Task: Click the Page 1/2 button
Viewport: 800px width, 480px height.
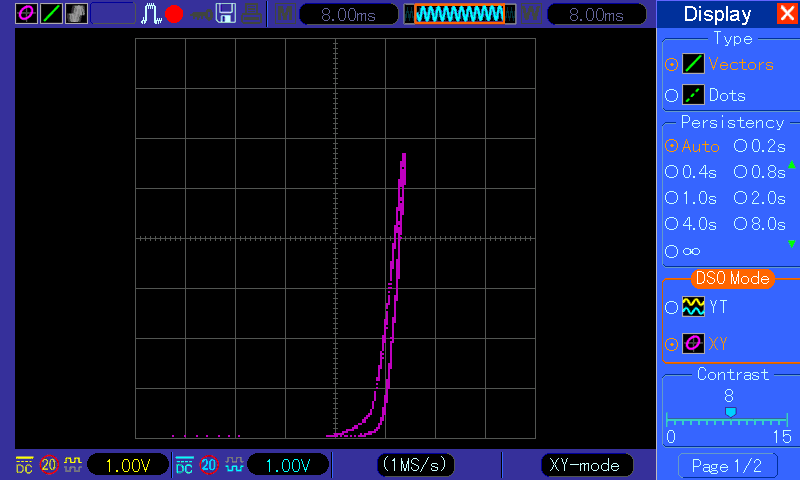Action: 727,466
